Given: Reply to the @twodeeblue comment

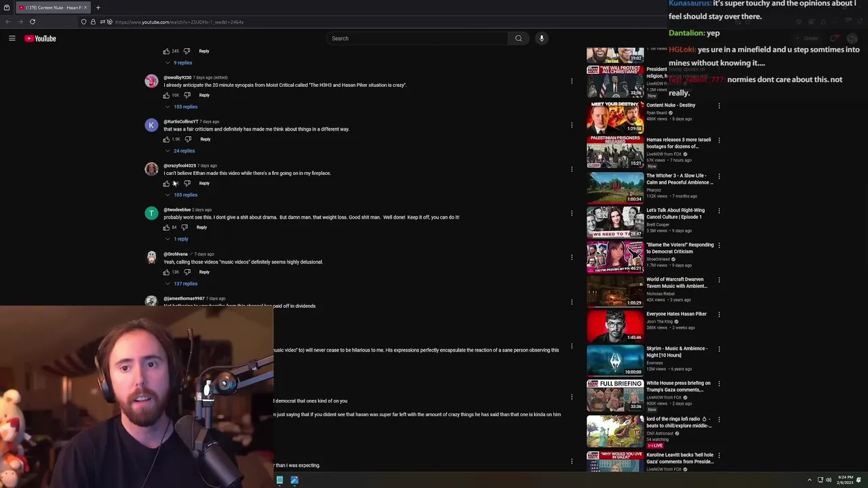Looking at the screenshot, I should (x=201, y=228).
